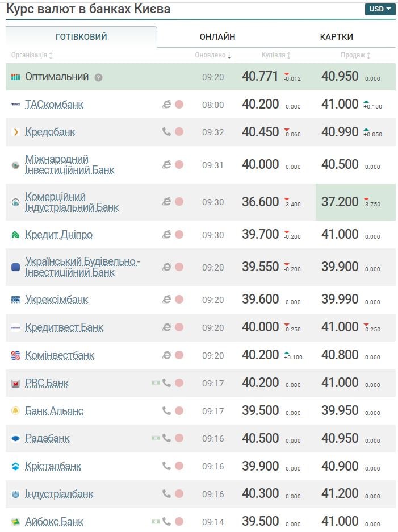Click the web icon in Укрексімбанк row
Viewport: 398px width, 532px height.
(166, 300)
